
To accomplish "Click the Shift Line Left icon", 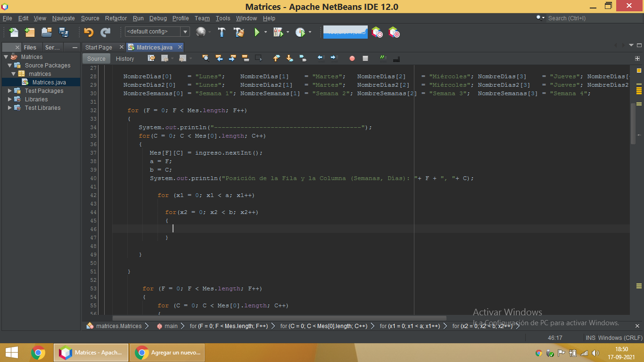I will tap(321, 58).
